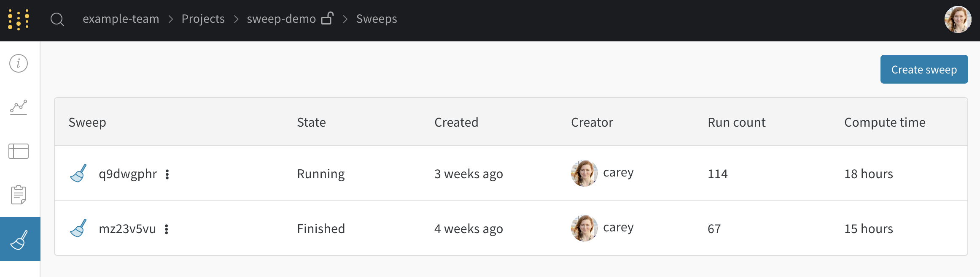Click the Create sweep button

(923, 69)
